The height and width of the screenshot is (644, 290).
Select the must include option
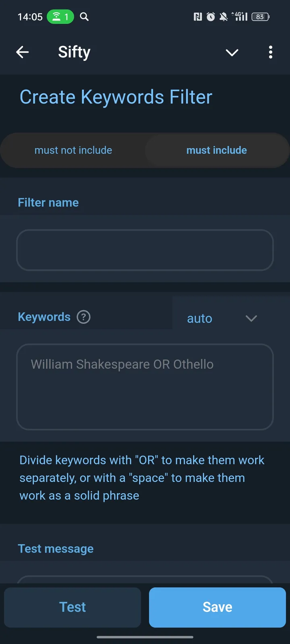[217, 150]
